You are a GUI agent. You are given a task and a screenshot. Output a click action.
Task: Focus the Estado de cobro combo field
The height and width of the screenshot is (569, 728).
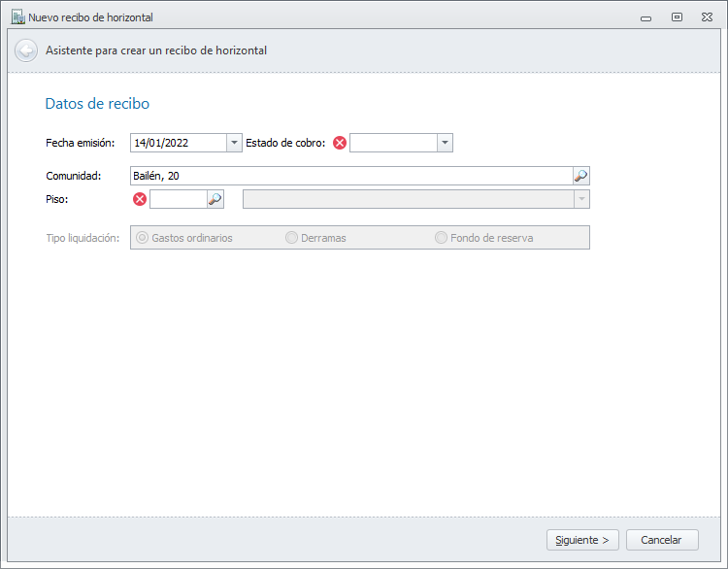(394, 143)
